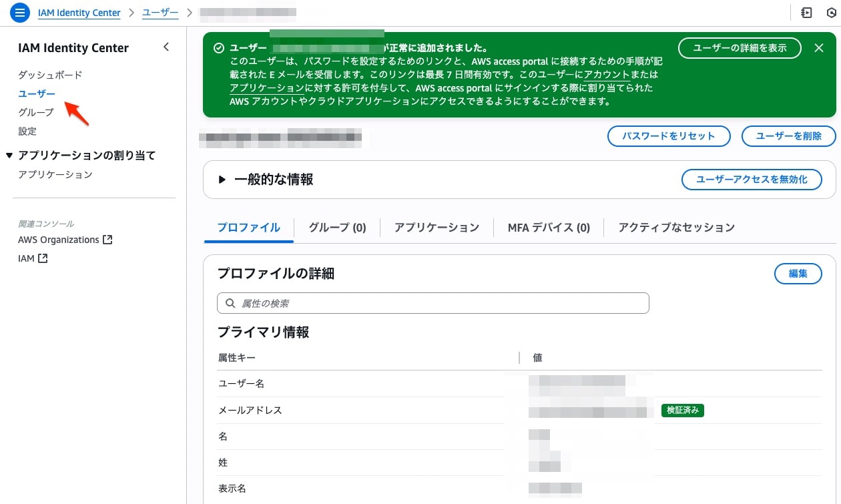The width and height of the screenshot is (841, 504).
Task: Click the ユーザーアクセスを無効化 button
Action: 752,180
